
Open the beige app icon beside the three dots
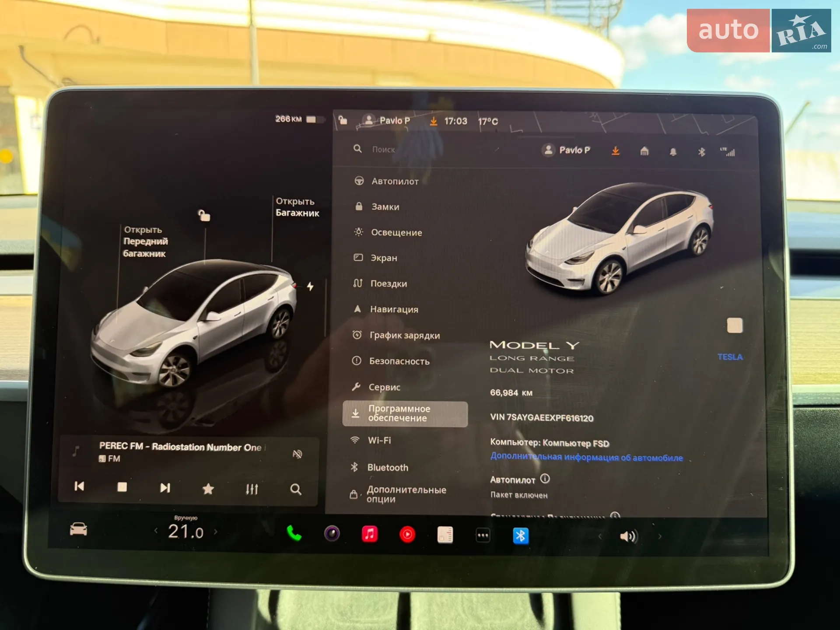point(445,535)
